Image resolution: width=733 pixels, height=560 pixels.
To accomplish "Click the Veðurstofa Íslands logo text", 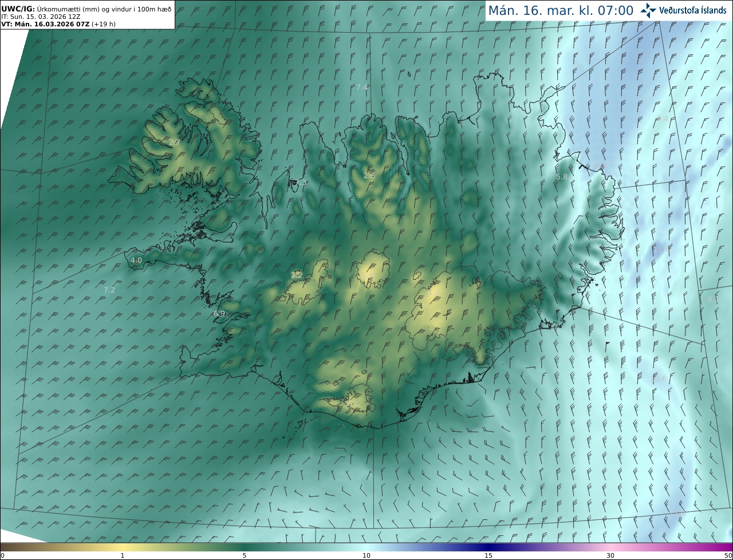I will (x=693, y=10).
